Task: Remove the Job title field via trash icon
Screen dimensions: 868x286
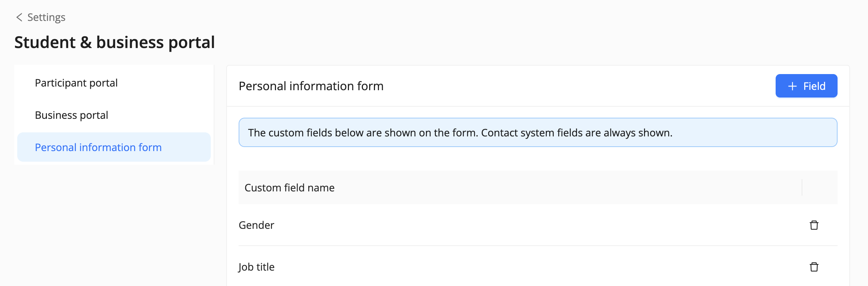Action: 814,267
